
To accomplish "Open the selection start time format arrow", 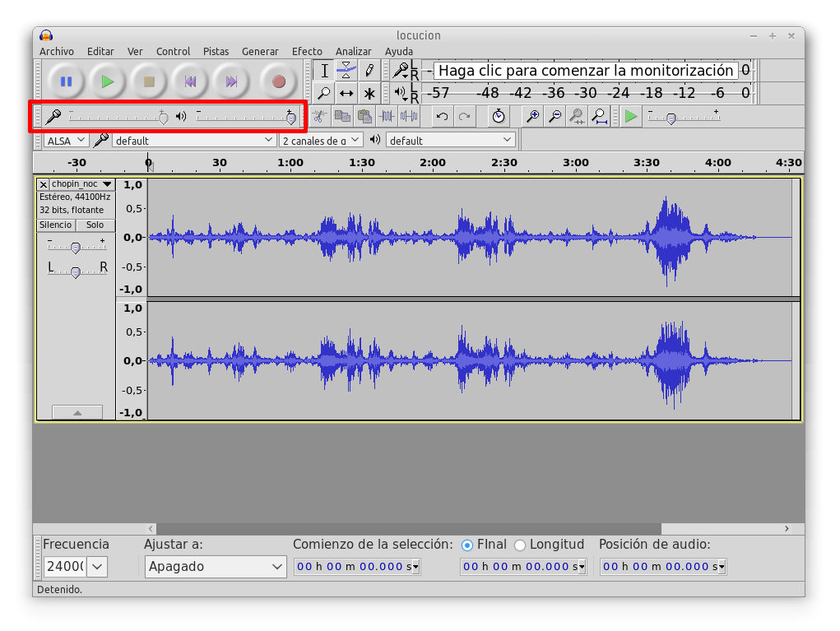I will click(415, 567).
